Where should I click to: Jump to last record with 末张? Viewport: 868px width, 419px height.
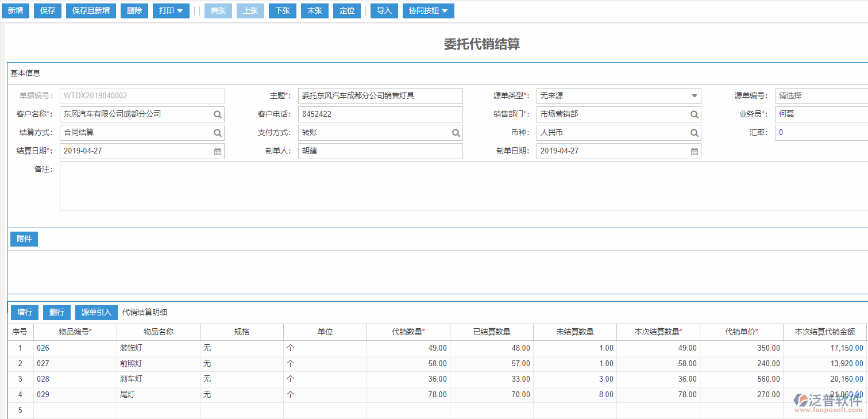[x=315, y=11]
